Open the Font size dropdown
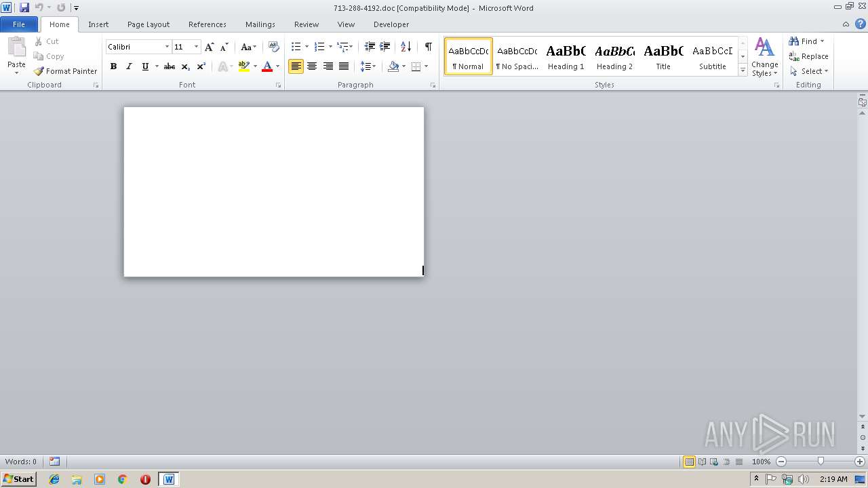Viewport: 868px width, 488px height. point(197,47)
